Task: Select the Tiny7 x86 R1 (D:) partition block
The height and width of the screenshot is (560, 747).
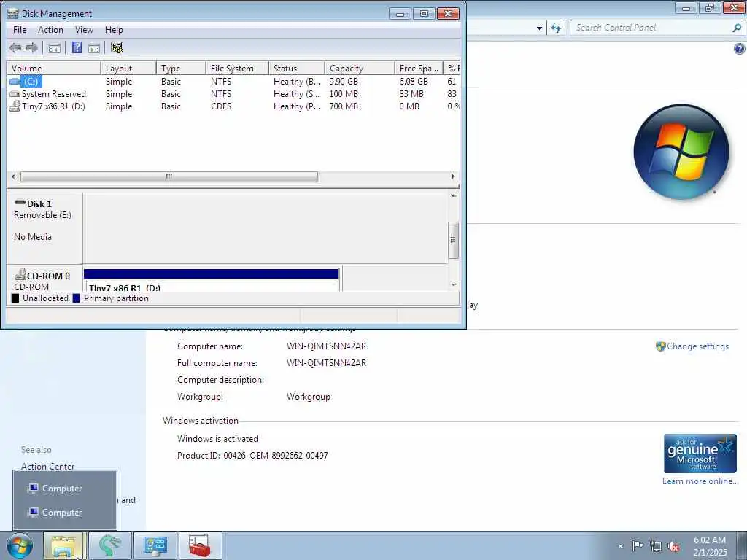Action: [212, 281]
